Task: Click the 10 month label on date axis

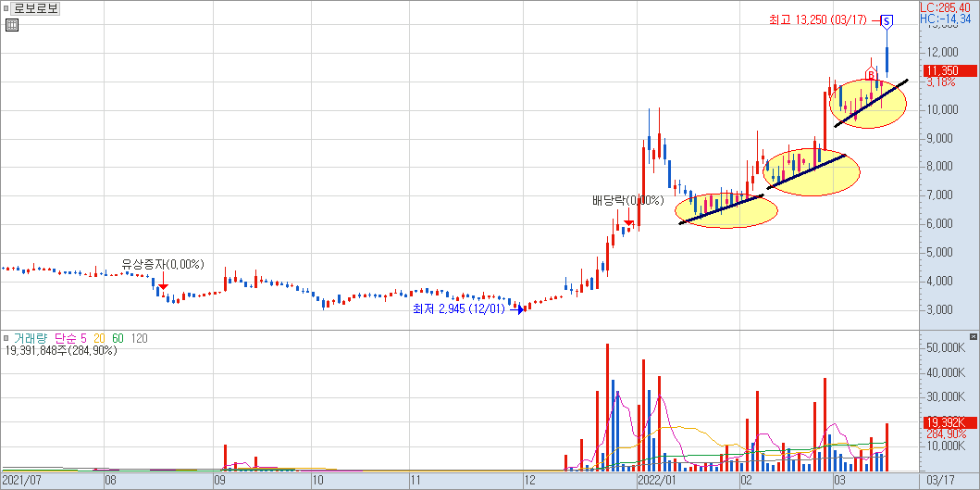Action: click(318, 480)
